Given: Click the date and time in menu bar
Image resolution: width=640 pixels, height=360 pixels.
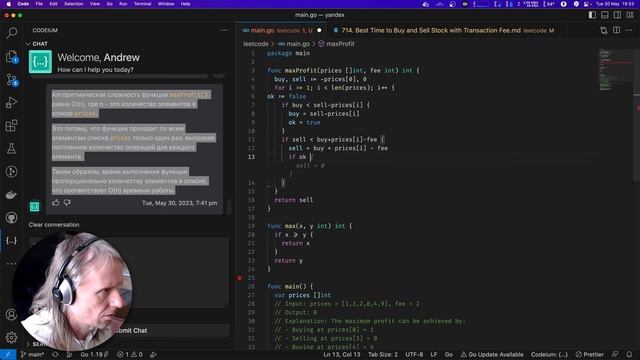Looking at the screenshot, I should point(615,4).
